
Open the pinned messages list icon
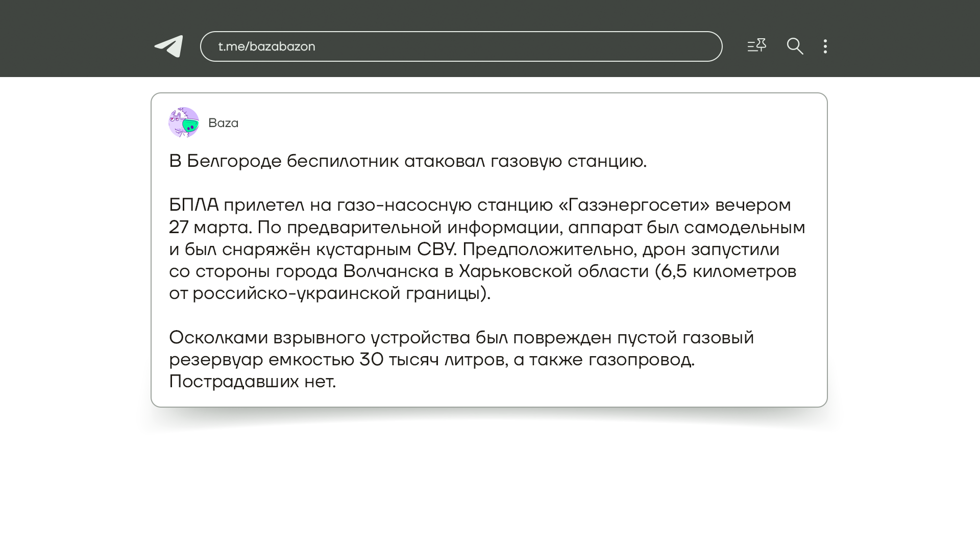click(x=756, y=46)
